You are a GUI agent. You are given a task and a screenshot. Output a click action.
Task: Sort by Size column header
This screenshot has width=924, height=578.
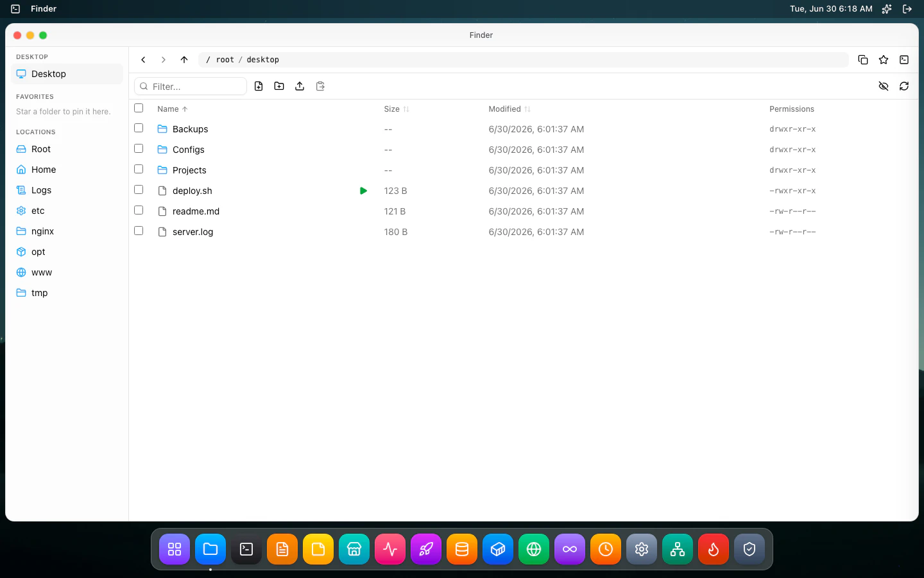click(397, 109)
